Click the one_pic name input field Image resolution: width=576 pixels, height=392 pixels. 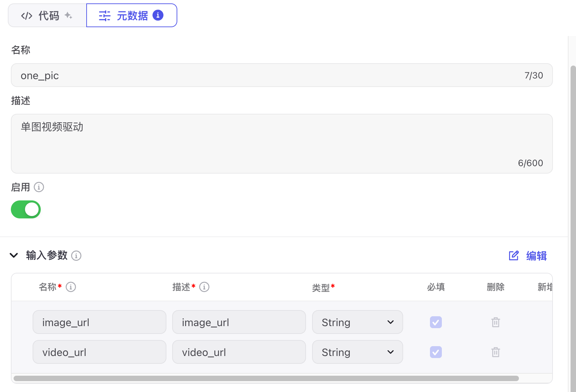(272, 75)
